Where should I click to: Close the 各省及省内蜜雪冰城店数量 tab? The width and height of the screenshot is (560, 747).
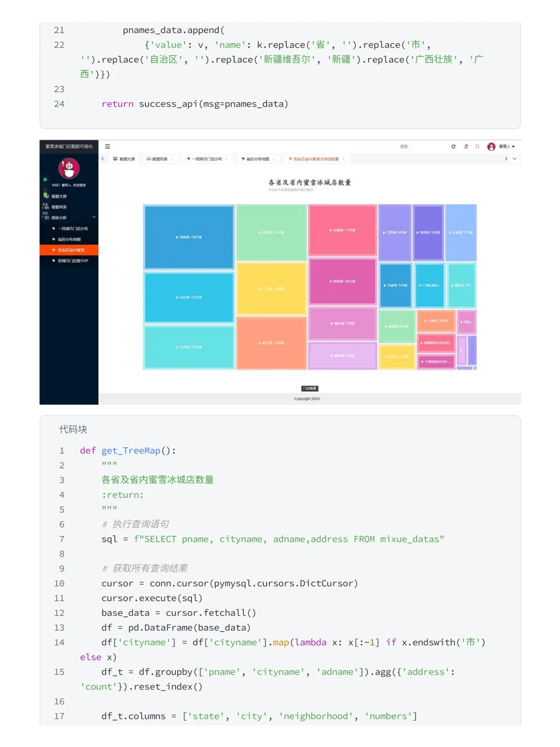click(343, 159)
